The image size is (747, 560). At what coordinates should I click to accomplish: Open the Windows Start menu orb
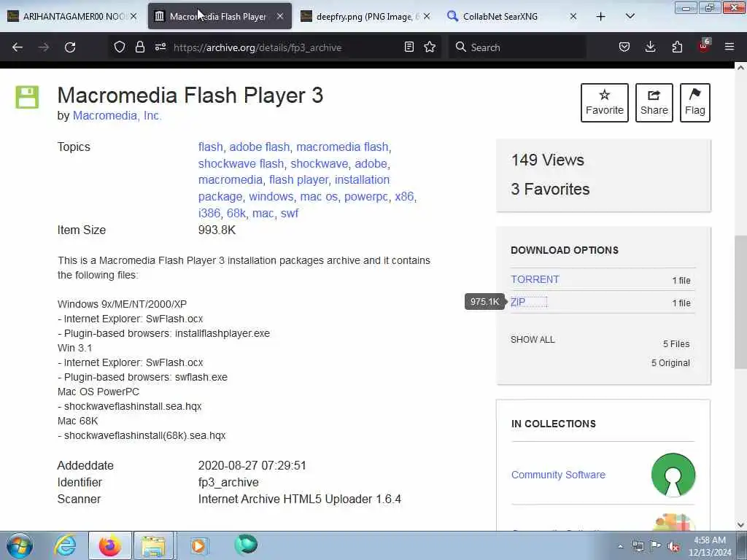point(20,545)
